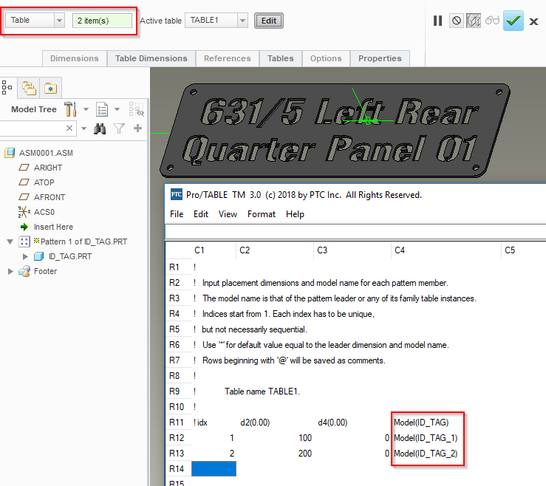Toggle the unattached preview mesh icon

click(x=474, y=21)
